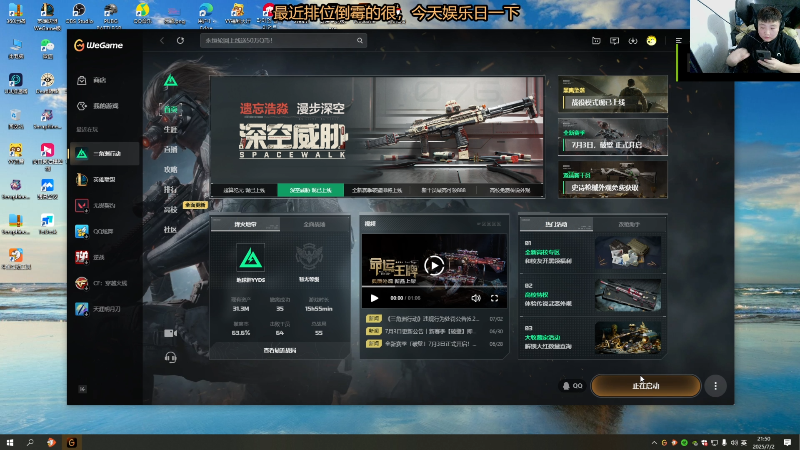
Task: Click the video camera icon under the nav
Action: click(170, 333)
